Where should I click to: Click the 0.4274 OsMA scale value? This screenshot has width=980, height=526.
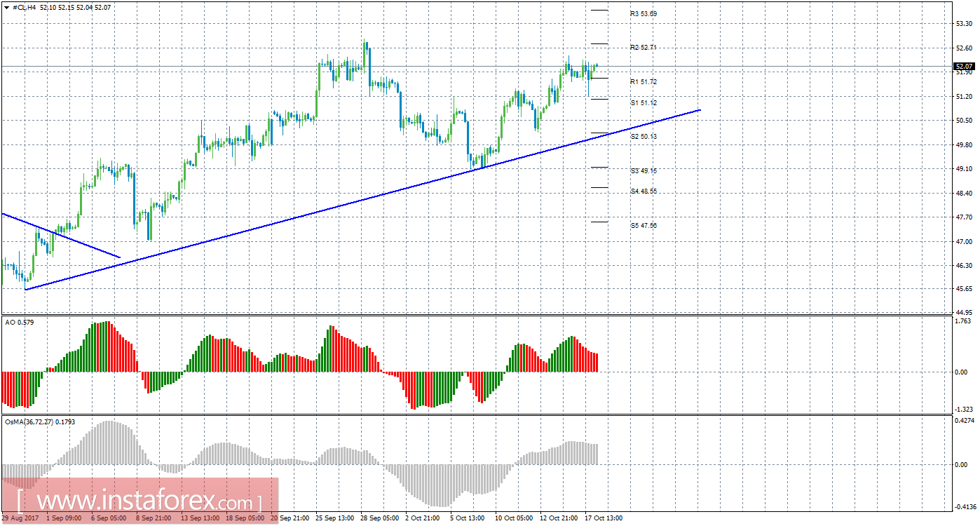click(964, 421)
